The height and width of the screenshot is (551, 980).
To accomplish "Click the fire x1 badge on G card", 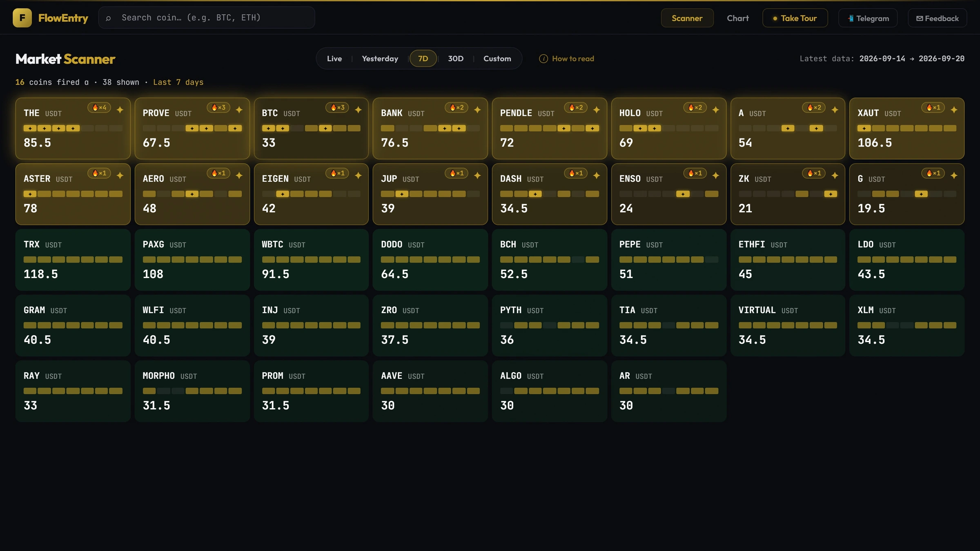I will (x=933, y=173).
